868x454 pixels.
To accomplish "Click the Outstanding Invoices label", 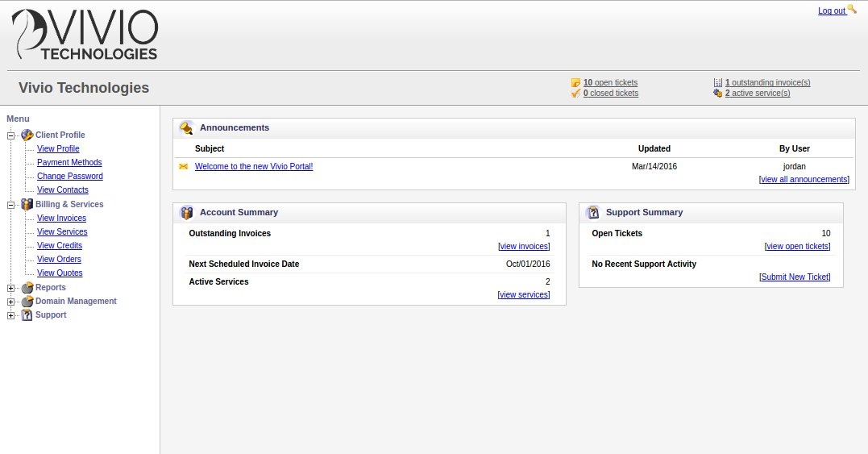I will (x=230, y=233).
